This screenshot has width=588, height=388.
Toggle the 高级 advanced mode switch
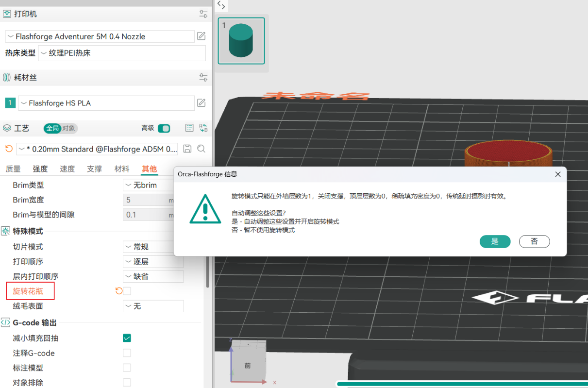tap(164, 128)
